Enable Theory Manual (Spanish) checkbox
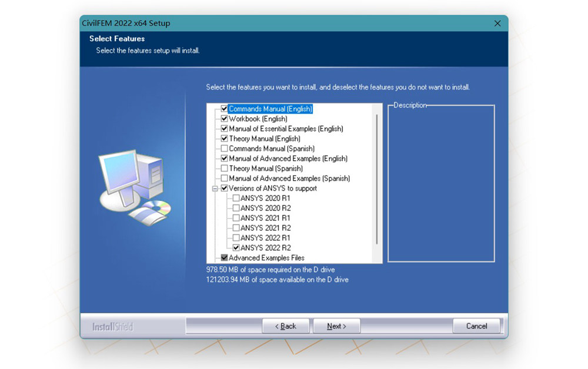 [x=224, y=168]
